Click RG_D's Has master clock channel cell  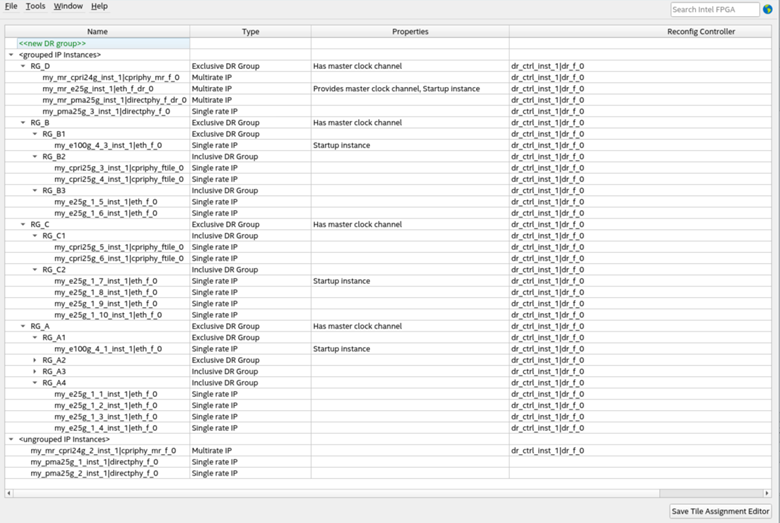tap(410, 66)
